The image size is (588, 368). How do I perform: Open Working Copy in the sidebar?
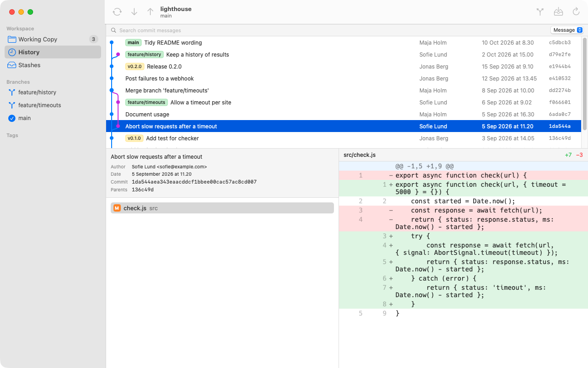tap(53, 39)
